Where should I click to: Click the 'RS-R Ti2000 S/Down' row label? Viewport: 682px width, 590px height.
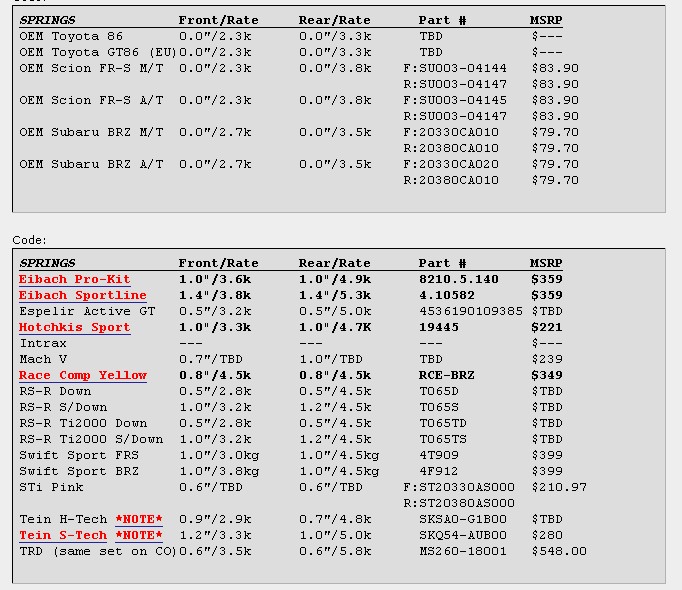click(x=91, y=439)
